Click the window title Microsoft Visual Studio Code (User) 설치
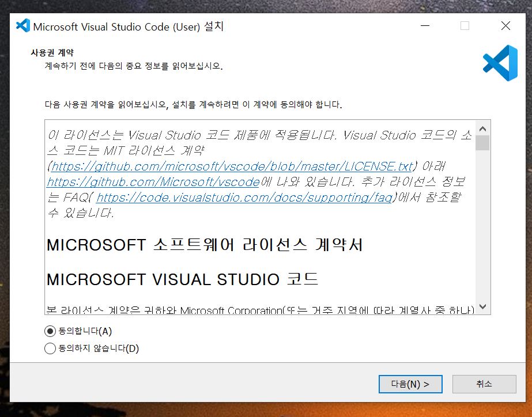 (x=129, y=26)
